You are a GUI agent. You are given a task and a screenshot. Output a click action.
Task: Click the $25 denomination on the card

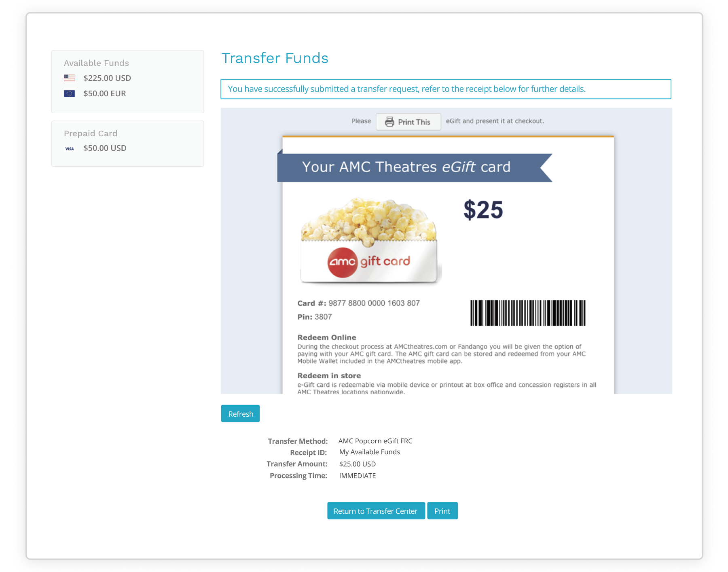coord(483,209)
